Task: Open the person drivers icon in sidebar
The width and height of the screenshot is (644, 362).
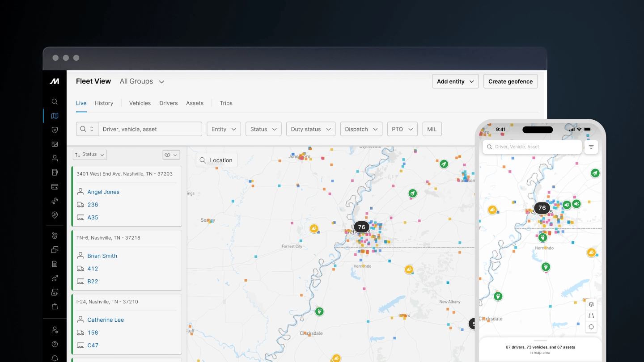Action: point(55,158)
